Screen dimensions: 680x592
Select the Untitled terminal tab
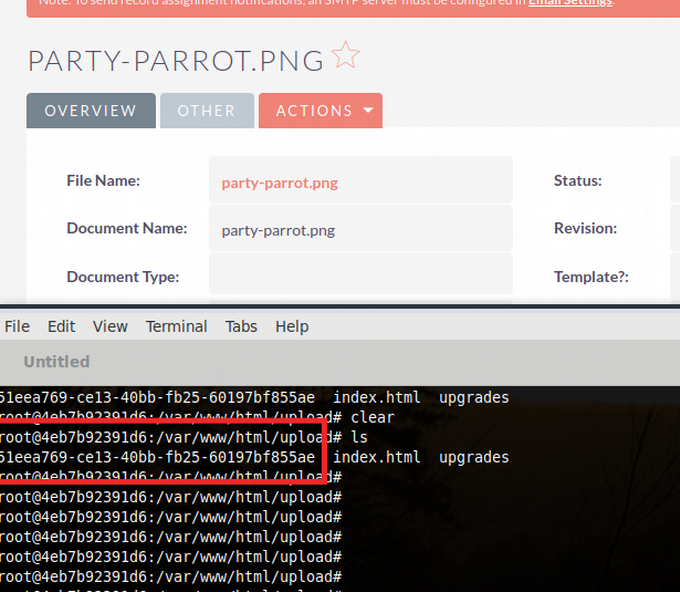(57, 361)
